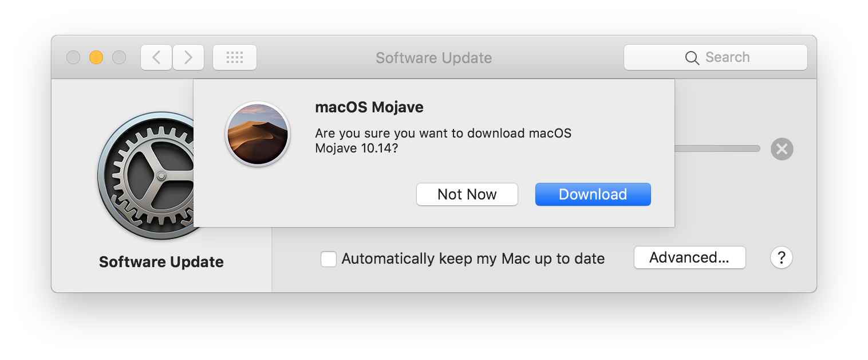Click the magnifier icon in Search

point(692,58)
